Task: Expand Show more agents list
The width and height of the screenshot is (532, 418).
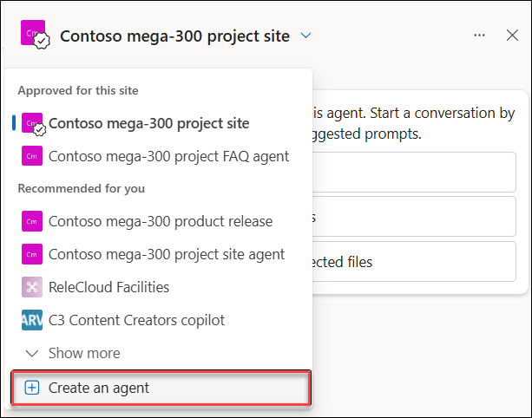Action: pos(159,353)
